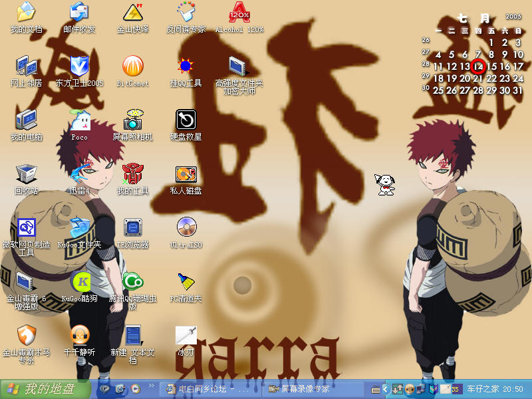
Task: Click the circled date 14 on calendar
Action: point(478,66)
